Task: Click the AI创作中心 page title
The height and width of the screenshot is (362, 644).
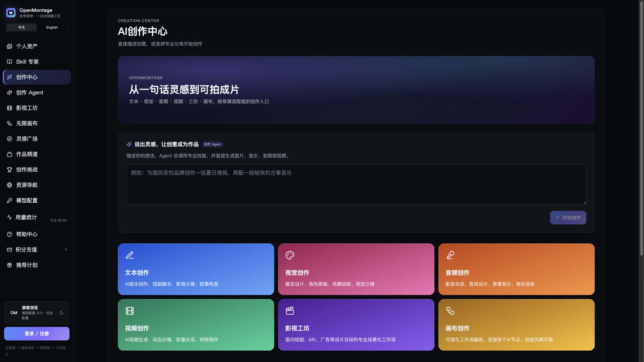Action: click(142, 31)
